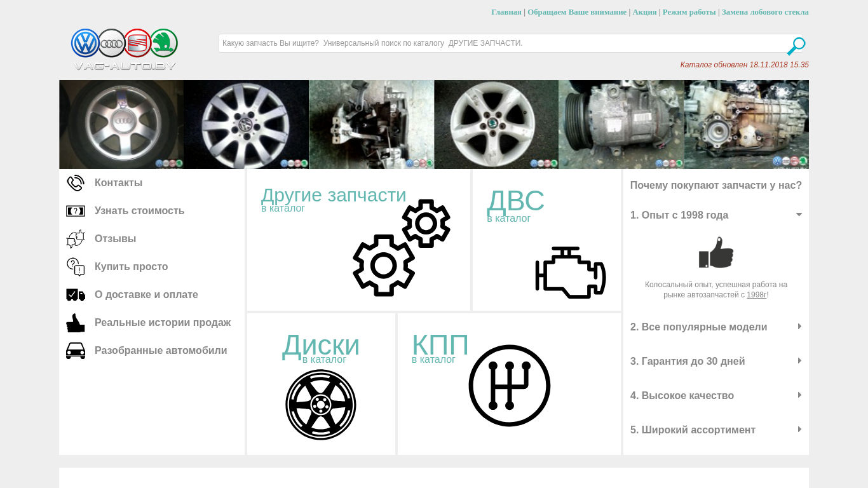This screenshot has height=488, width=868.
Task: Open the VAG-AUTO.BY logo
Action: [x=125, y=50]
